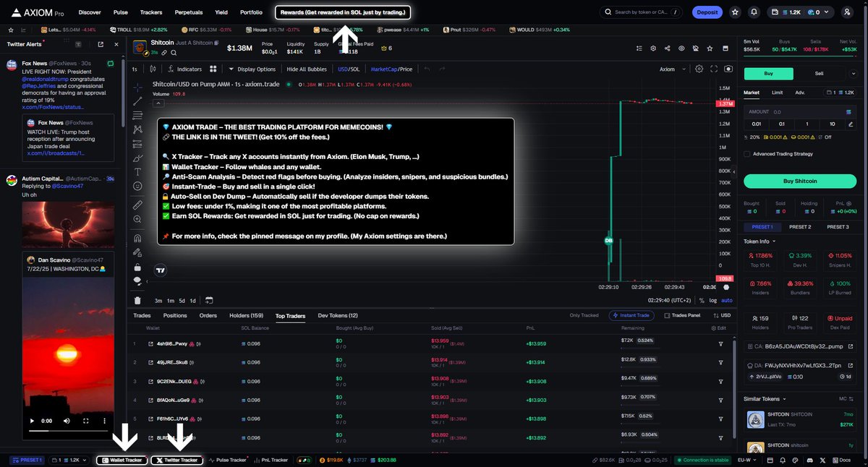
Task: Select the Limit order tab
Action: click(777, 93)
